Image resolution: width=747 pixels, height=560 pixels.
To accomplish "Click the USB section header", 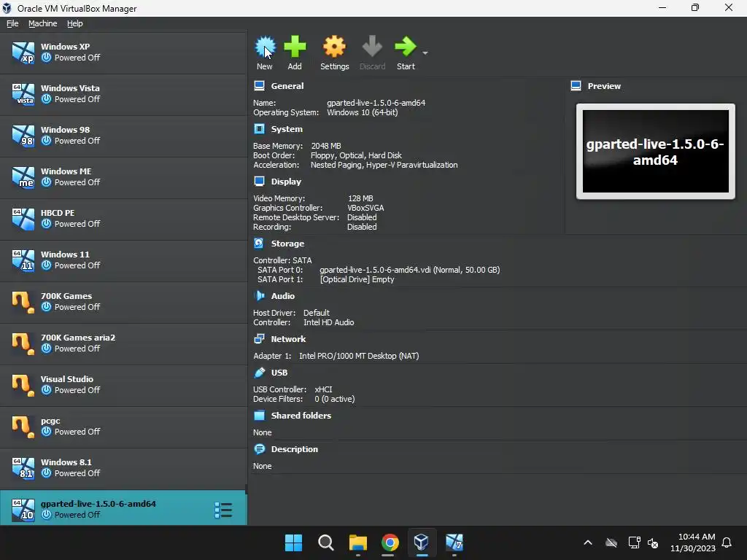I will [x=279, y=373].
